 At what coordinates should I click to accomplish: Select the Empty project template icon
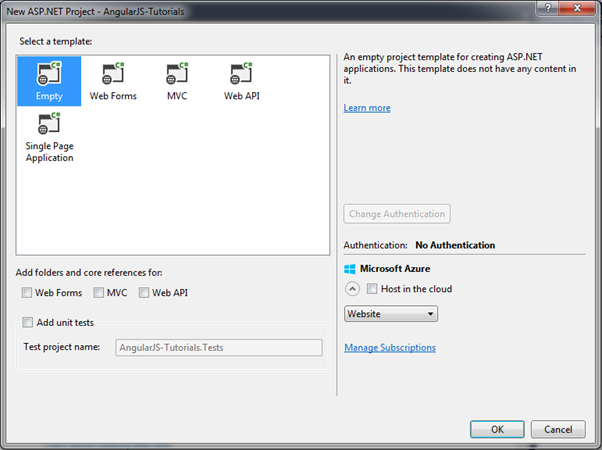[x=49, y=75]
